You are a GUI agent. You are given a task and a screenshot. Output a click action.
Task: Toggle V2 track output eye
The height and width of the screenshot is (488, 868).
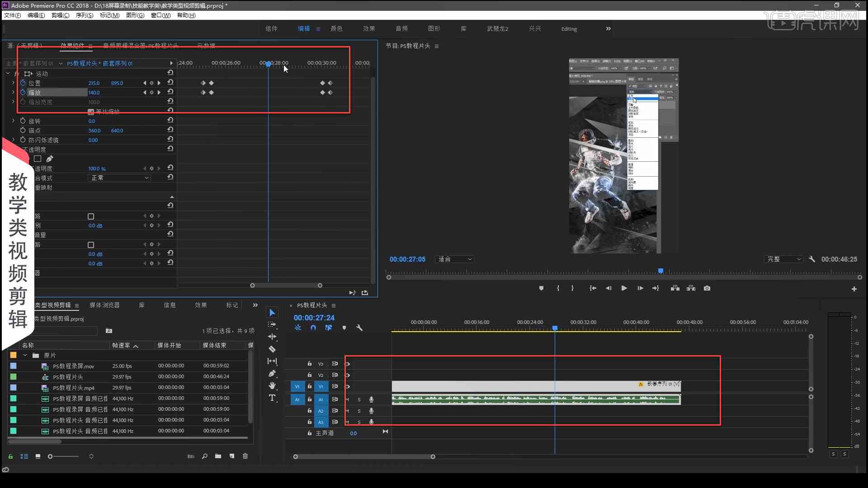[x=348, y=375]
